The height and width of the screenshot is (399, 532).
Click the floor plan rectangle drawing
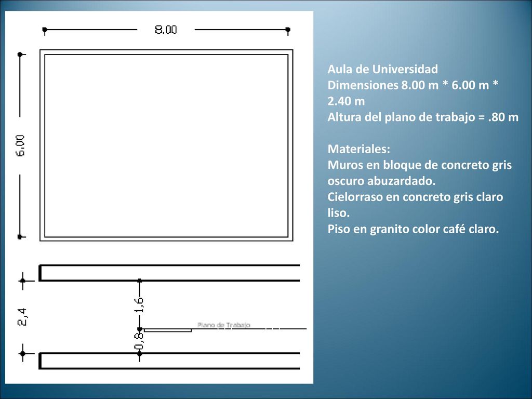[166, 145]
